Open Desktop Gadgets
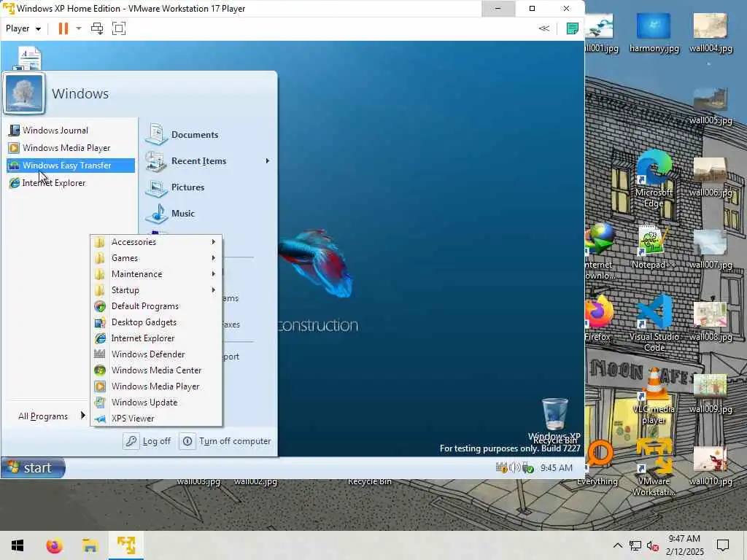747x560 pixels. point(156,322)
